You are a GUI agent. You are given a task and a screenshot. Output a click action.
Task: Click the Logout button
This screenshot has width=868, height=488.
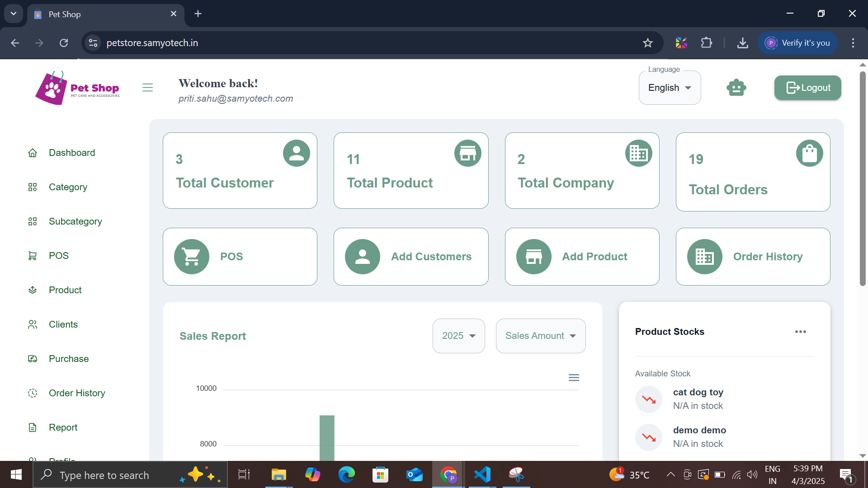807,88
